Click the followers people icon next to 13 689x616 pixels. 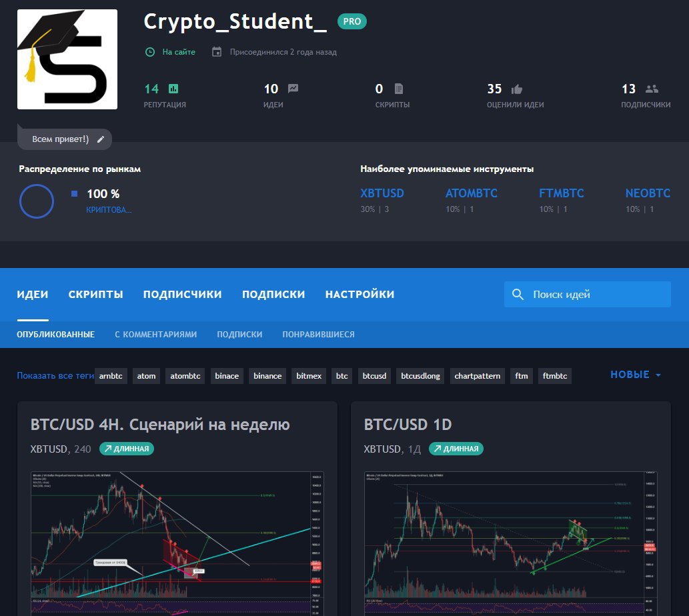[652, 89]
